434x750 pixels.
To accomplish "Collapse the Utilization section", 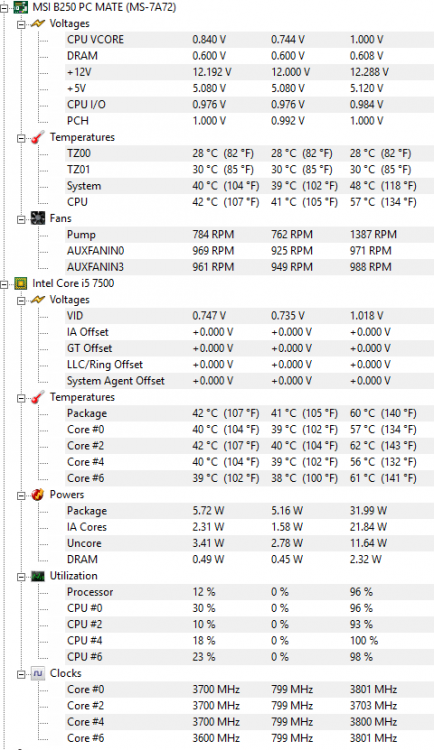I will (21, 577).
